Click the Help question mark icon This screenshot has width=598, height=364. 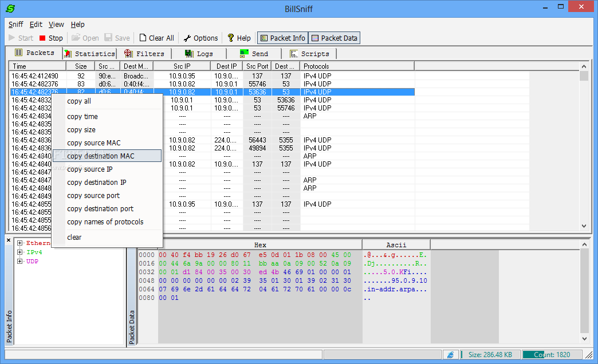(231, 38)
